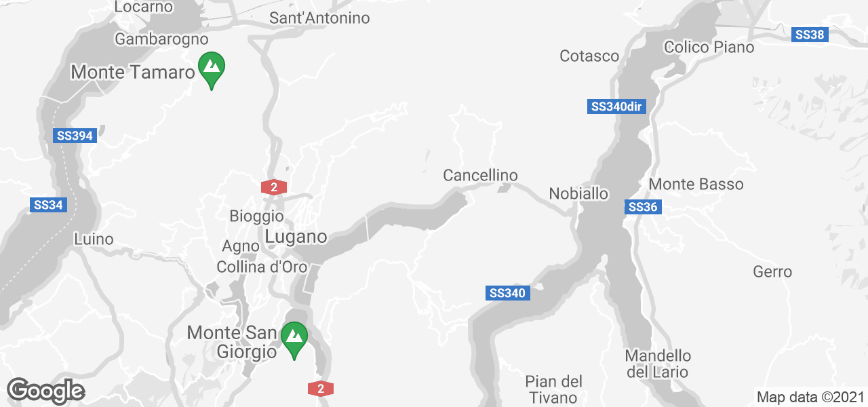
Task: Click red route 2 shield near Bioggio
Action: (x=274, y=188)
